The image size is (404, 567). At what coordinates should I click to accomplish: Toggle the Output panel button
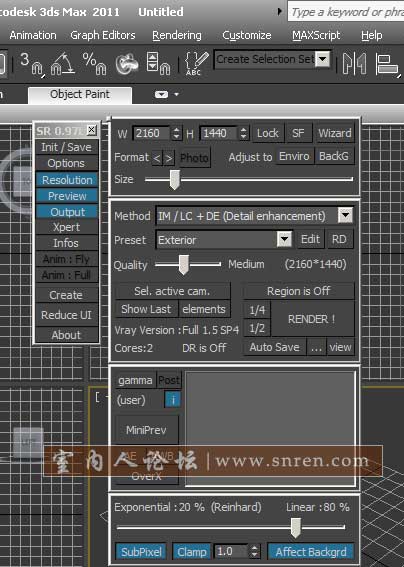[x=67, y=212]
